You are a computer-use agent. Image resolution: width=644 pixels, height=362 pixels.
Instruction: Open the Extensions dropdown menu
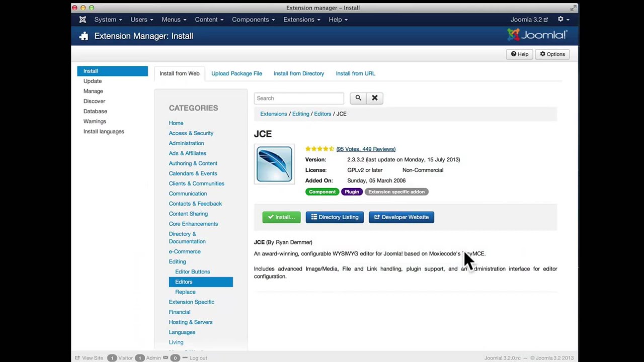click(x=302, y=20)
